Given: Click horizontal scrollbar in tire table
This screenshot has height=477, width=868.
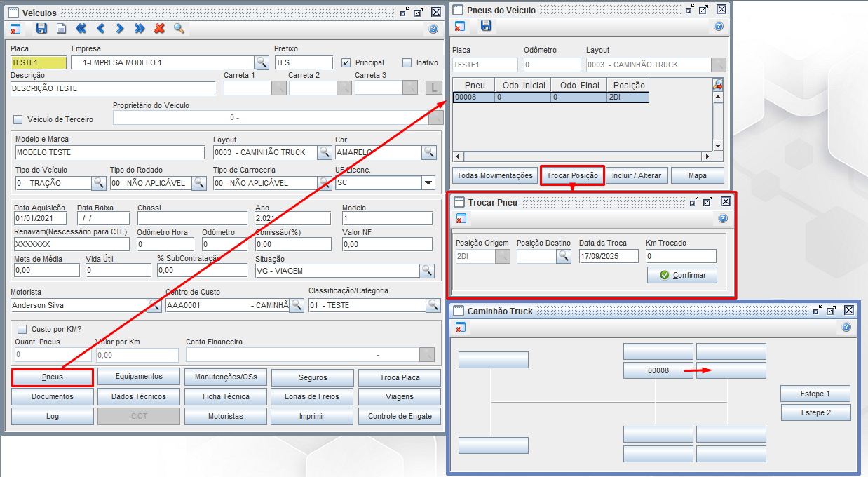Looking at the screenshot, I should [583, 156].
